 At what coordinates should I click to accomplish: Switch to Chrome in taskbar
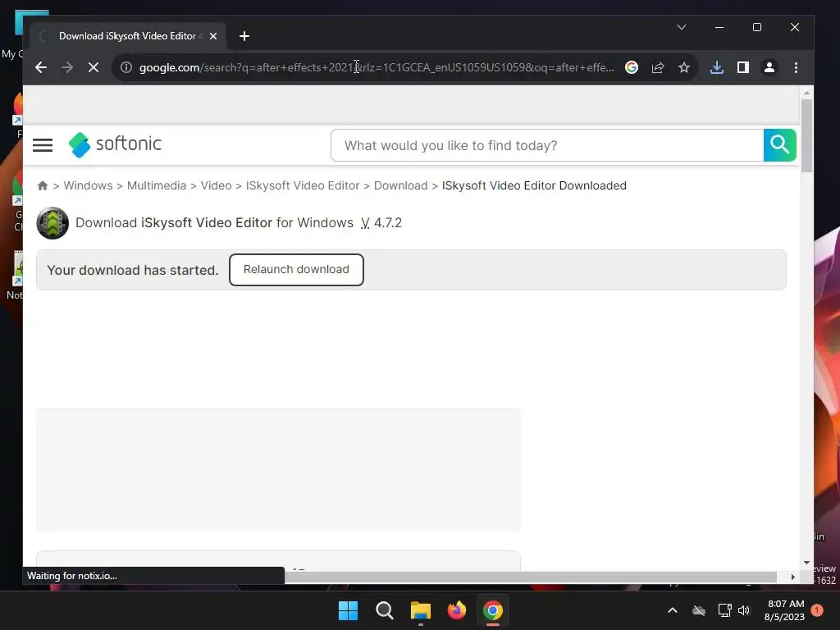tap(493, 610)
